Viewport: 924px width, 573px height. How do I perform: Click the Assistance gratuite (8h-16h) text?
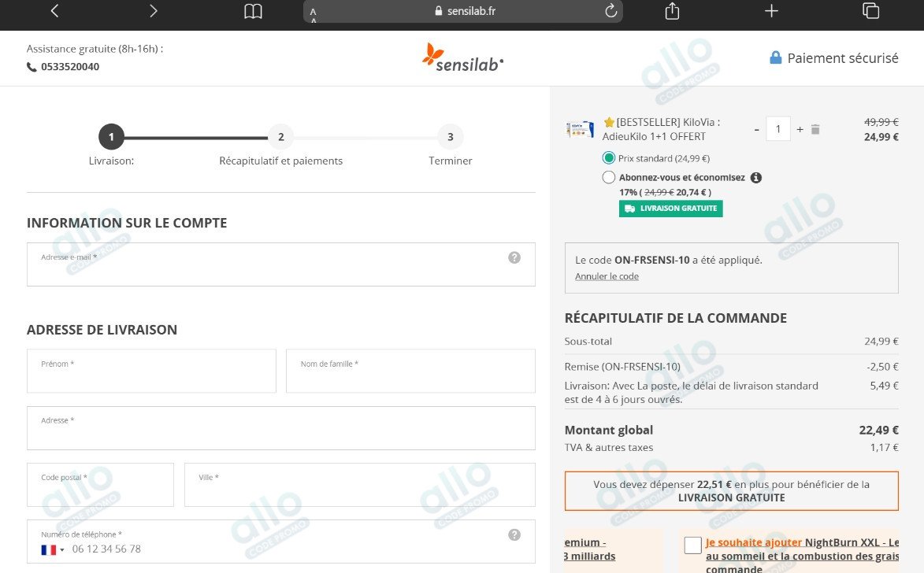(x=95, y=49)
